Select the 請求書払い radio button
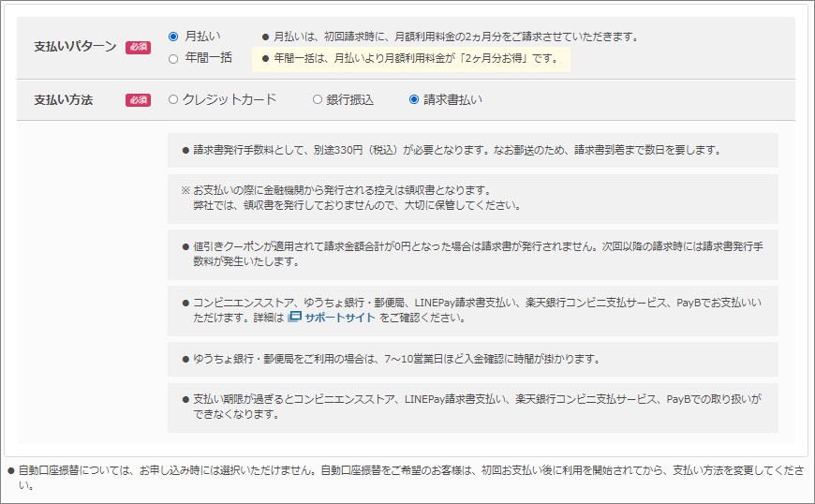 414,99
